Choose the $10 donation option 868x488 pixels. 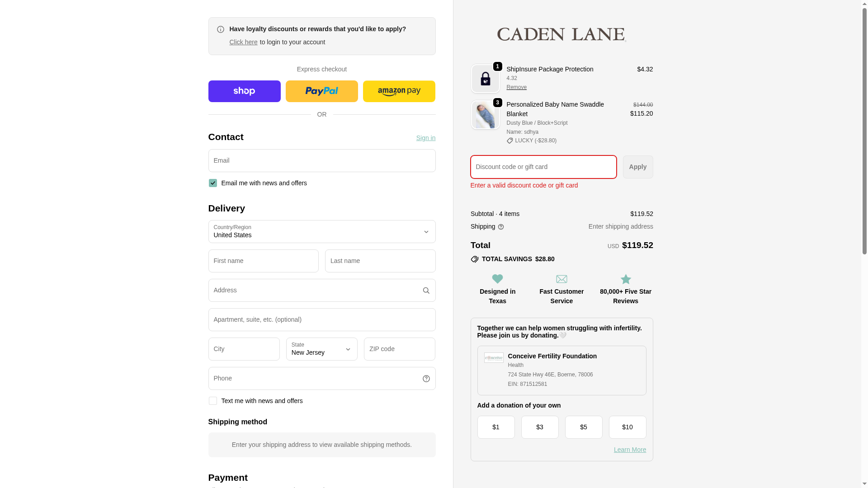[627, 427]
